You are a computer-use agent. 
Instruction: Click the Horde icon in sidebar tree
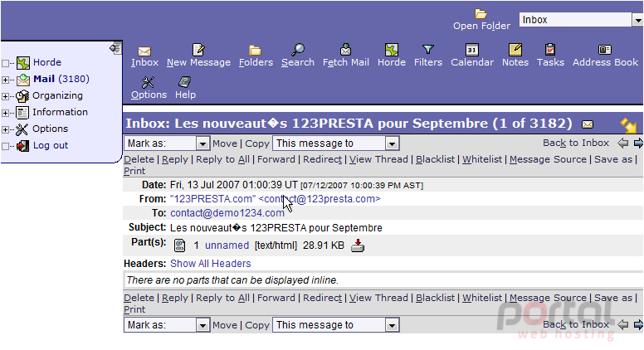coord(23,63)
